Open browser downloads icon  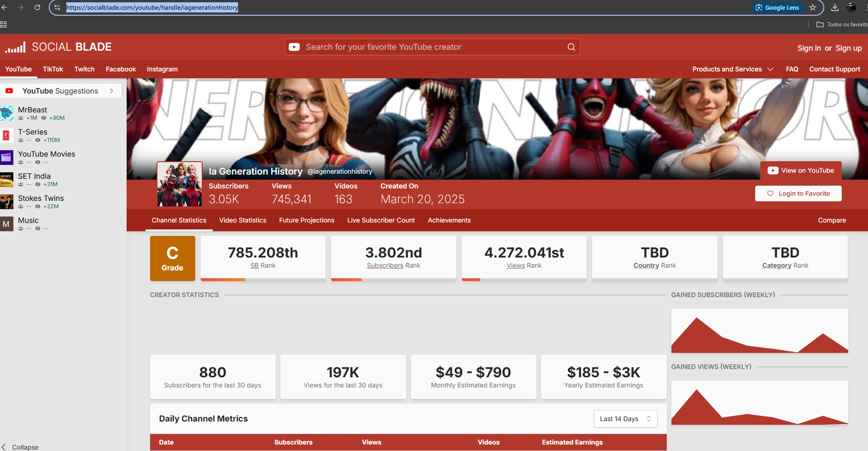click(x=835, y=8)
